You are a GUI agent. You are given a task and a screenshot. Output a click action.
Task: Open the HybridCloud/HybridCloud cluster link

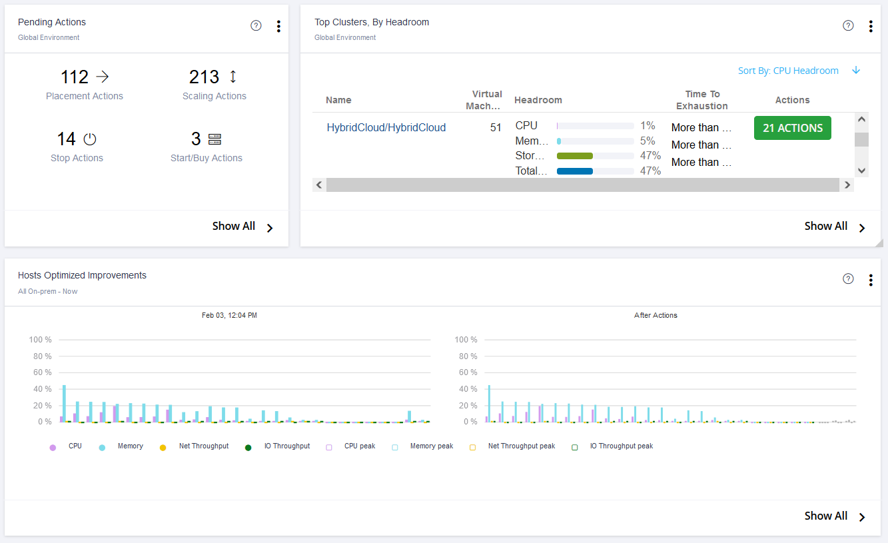click(x=386, y=128)
